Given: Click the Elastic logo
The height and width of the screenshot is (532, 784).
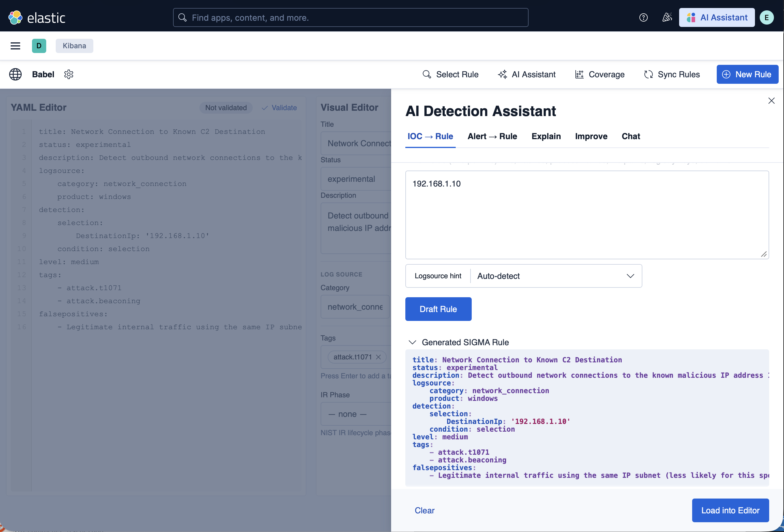Looking at the screenshot, I should pos(37,17).
